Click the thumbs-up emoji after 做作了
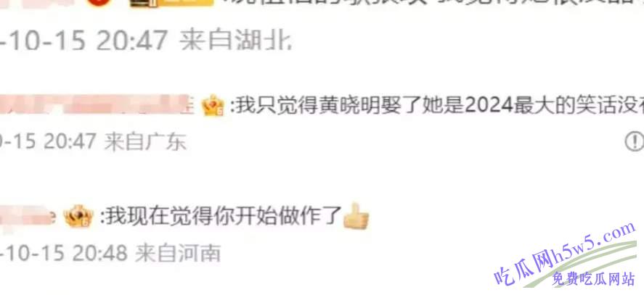 tap(356, 216)
